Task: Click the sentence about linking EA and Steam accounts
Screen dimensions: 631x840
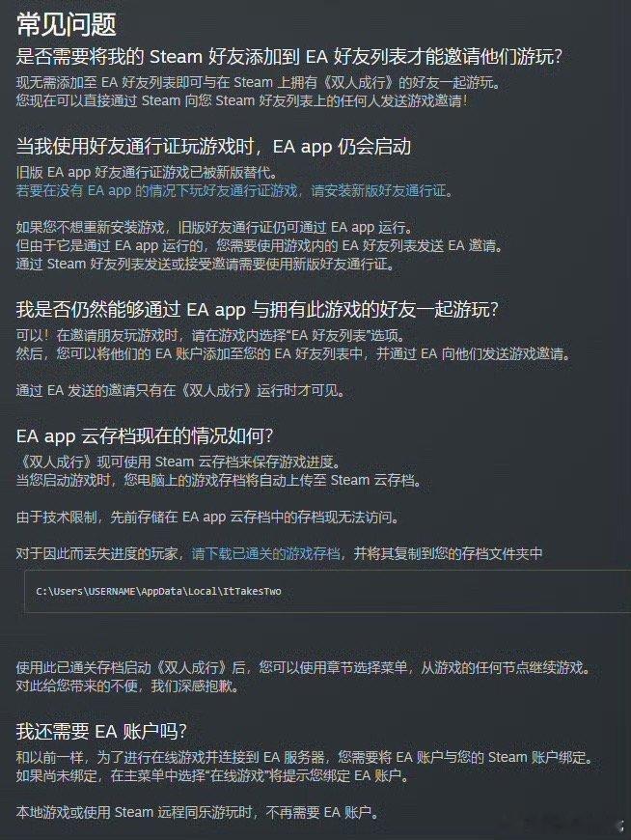Action: [x=305, y=757]
